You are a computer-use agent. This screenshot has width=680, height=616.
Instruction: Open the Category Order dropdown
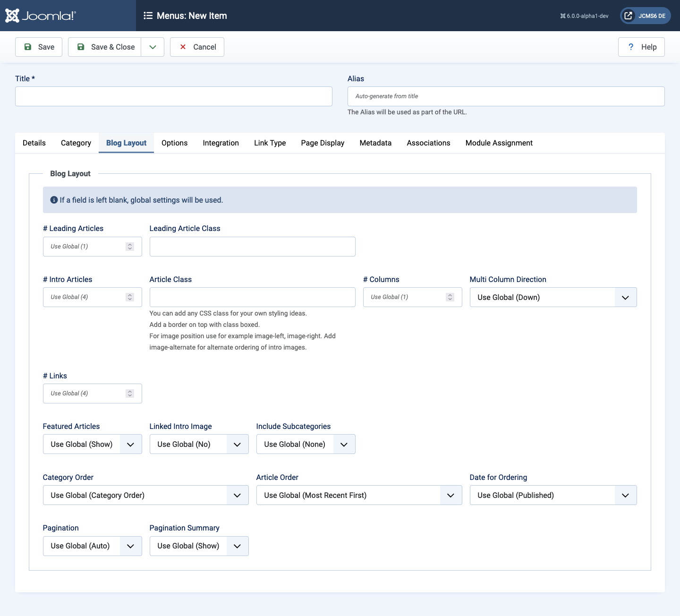146,495
